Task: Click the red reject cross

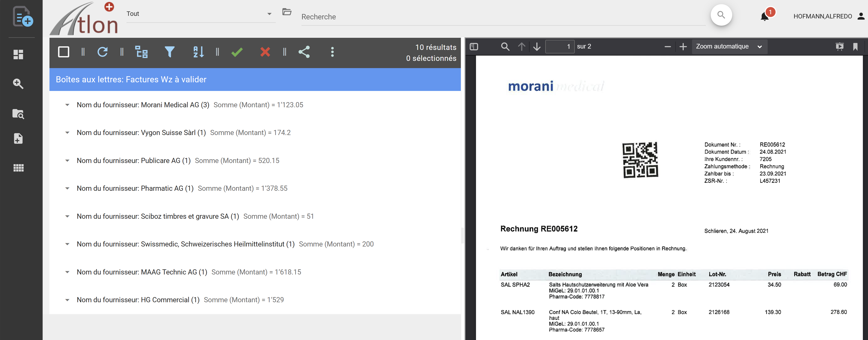Action: [x=265, y=52]
